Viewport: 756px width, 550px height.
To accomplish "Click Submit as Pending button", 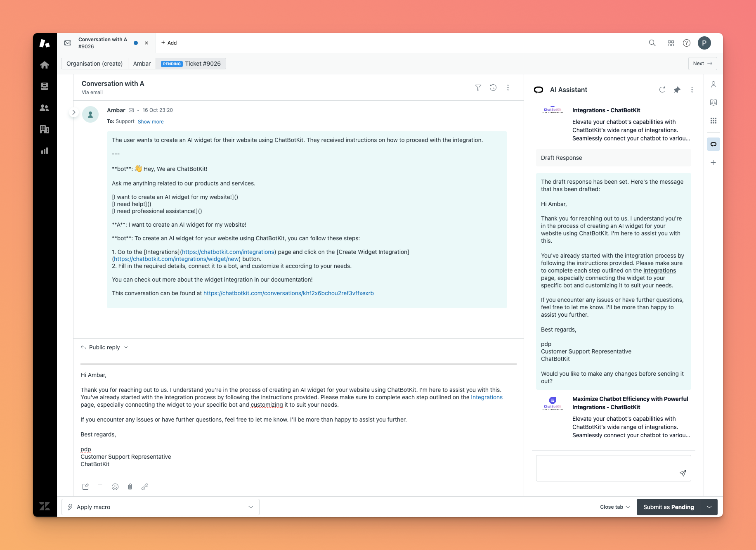I will tap(668, 507).
